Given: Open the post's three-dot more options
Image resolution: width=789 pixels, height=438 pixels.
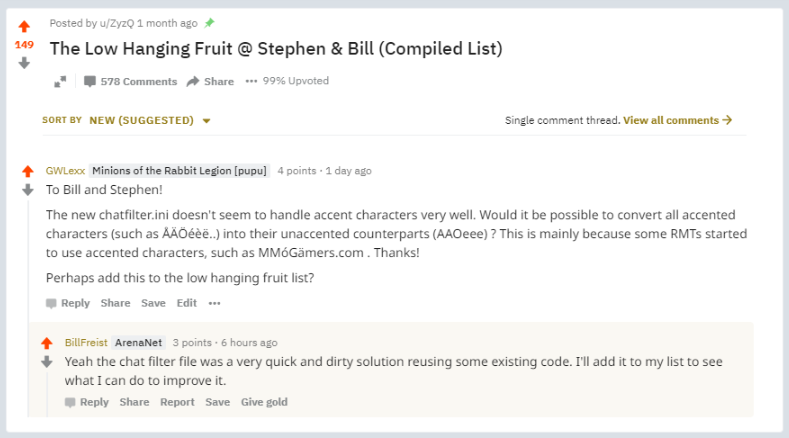Looking at the screenshot, I should (251, 81).
